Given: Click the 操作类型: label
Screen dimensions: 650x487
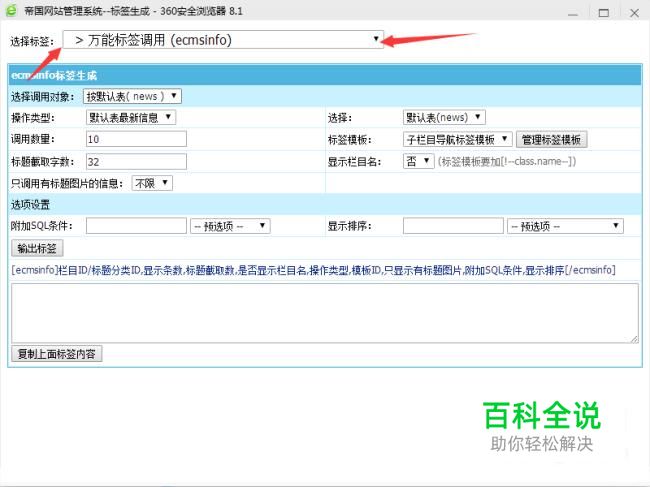Looking at the screenshot, I should coord(33,118).
